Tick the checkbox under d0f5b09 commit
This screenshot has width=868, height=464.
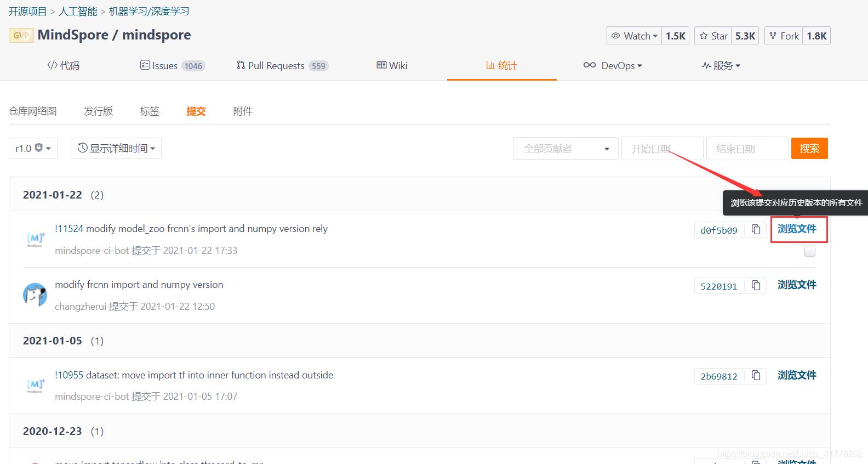(x=810, y=251)
